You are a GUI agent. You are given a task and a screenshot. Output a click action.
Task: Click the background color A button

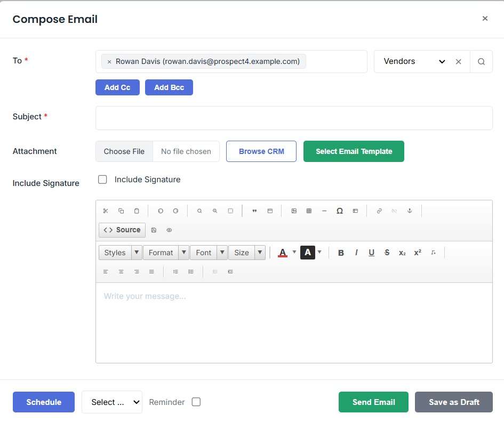coord(308,253)
